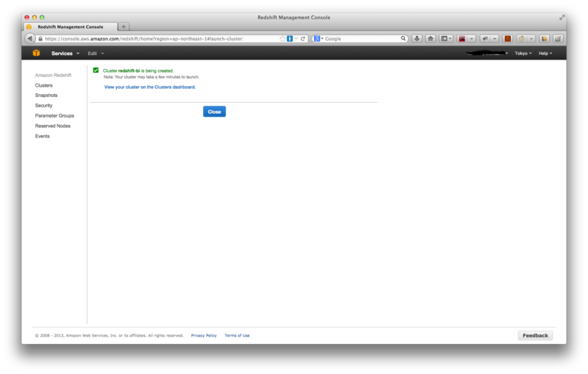Open Parameter Groups in the sidebar
Image resolution: width=588 pixels, height=374 pixels.
(54, 115)
